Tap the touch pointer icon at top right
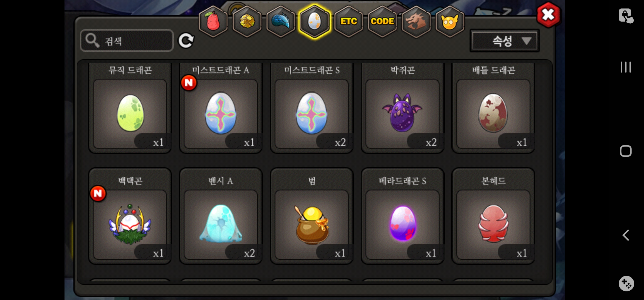The image size is (644, 300). (626, 16)
